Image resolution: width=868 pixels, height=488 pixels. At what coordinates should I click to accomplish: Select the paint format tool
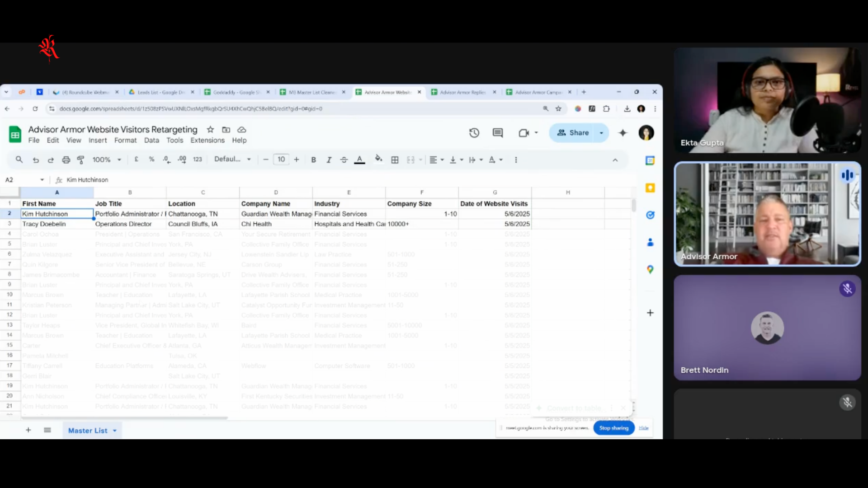tap(81, 160)
